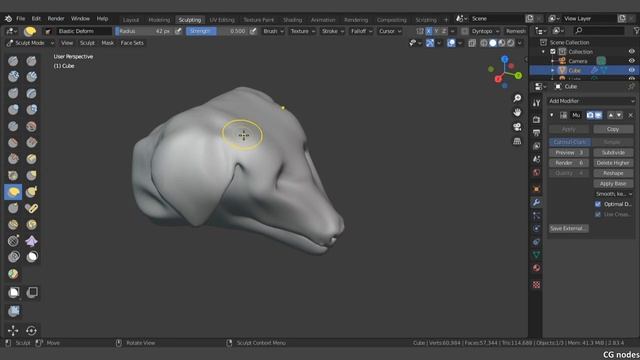Toggle X axis symmetry
The height and width of the screenshot is (360, 640).
429,31
